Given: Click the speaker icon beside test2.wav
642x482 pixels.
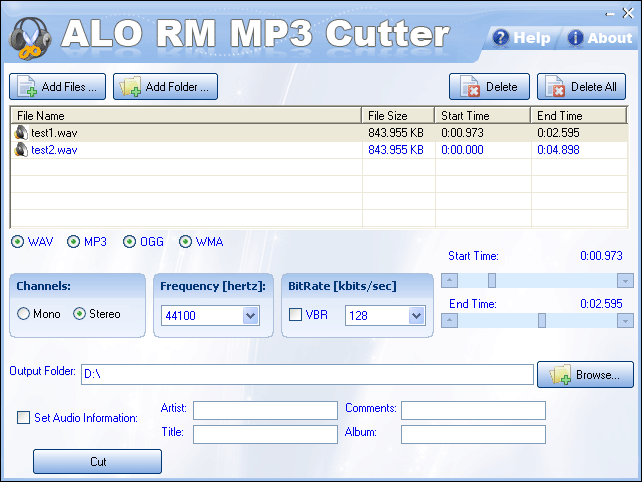Looking at the screenshot, I should coord(21,150).
